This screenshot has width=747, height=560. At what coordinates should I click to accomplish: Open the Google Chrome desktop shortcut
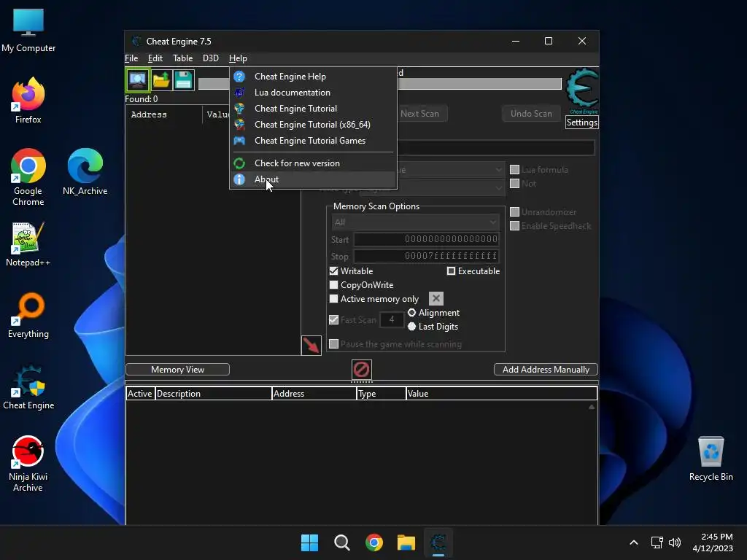click(28, 177)
